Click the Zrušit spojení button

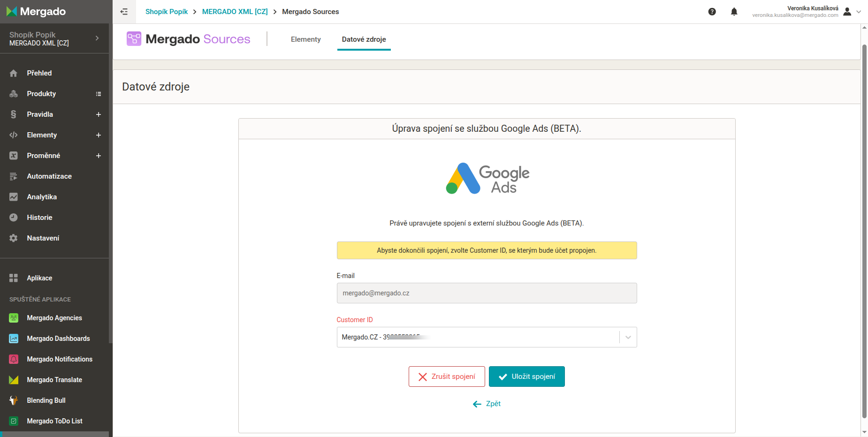447,377
